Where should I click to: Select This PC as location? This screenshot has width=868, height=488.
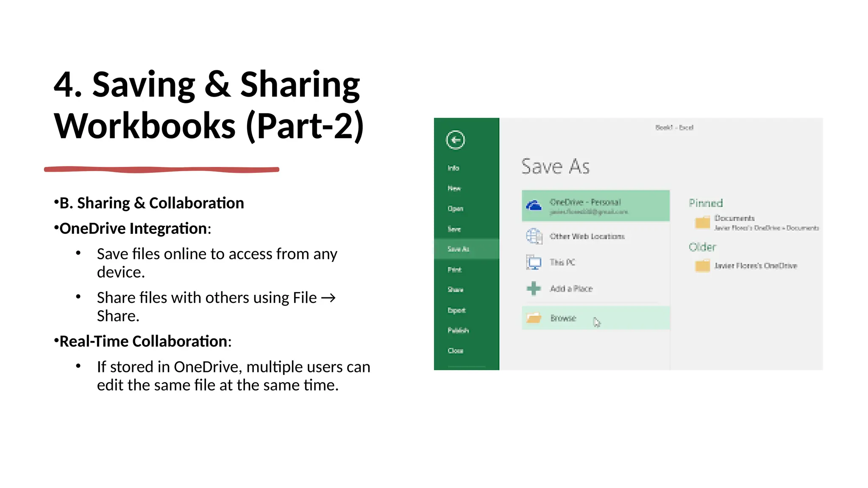[x=562, y=262]
